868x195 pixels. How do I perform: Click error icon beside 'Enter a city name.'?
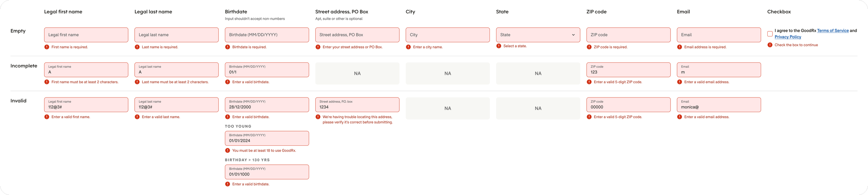click(408, 47)
